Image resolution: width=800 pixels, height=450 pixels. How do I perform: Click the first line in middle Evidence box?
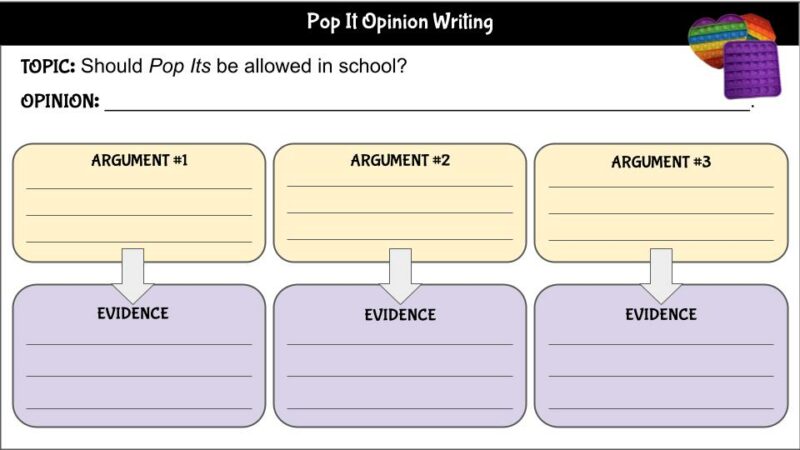pyautogui.click(x=400, y=342)
